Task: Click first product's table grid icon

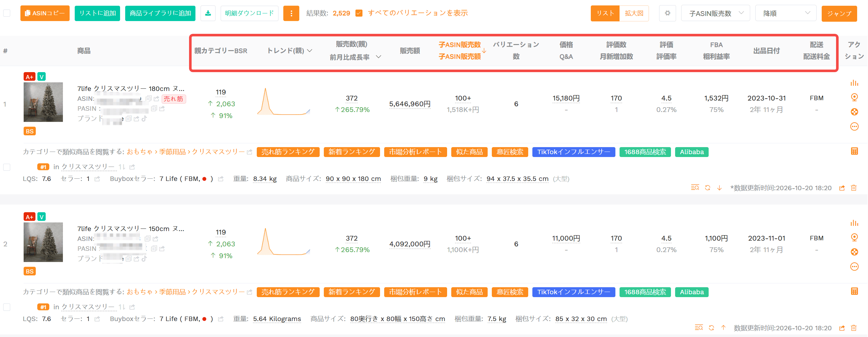Action: (854, 151)
